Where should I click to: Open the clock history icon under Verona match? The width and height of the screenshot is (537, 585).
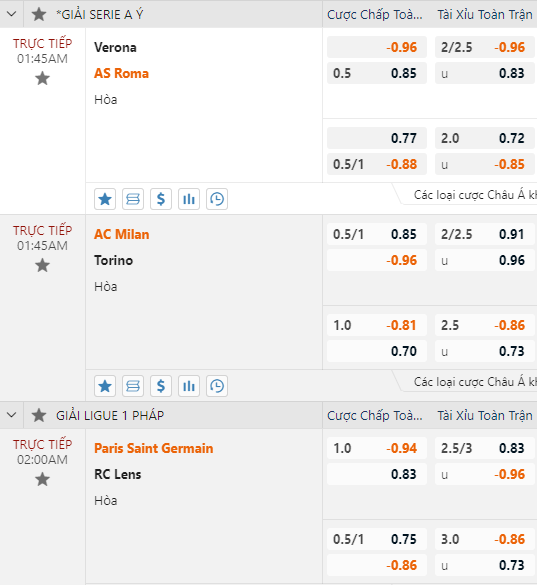point(217,199)
